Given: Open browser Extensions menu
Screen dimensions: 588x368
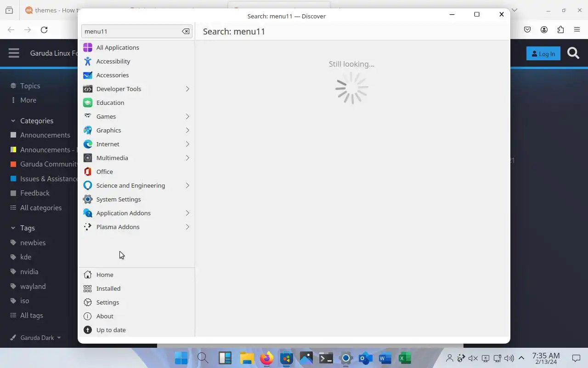Looking at the screenshot, I should click(560, 29).
